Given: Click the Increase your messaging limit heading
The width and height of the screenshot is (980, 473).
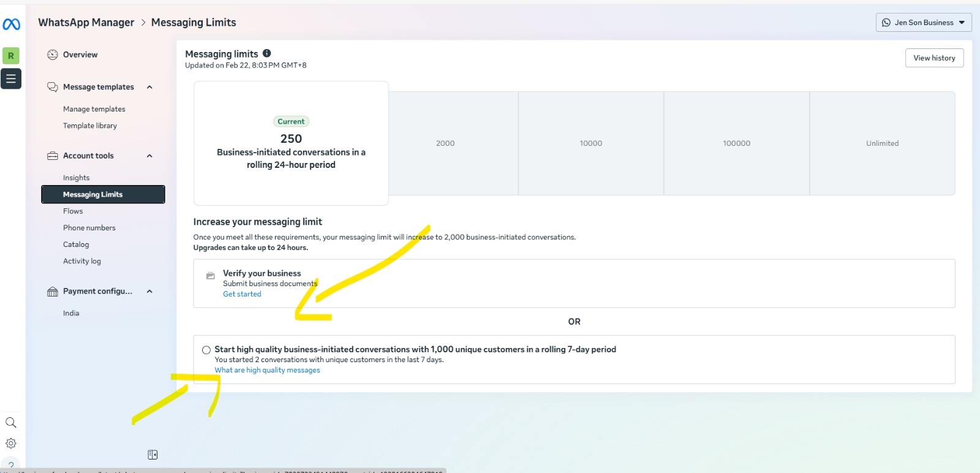Looking at the screenshot, I should [258, 222].
